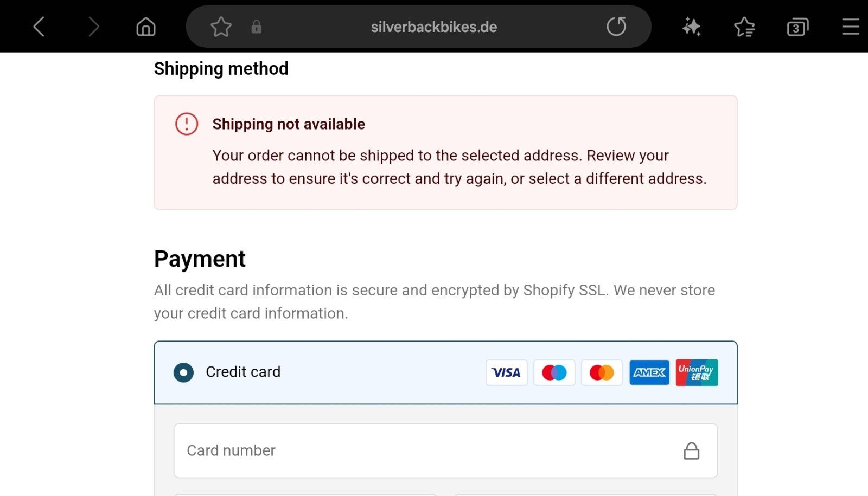The width and height of the screenshot is (868, 496).
Task: Click the Visa card logo
Action: pyautogui.click(x=506, y=372)
